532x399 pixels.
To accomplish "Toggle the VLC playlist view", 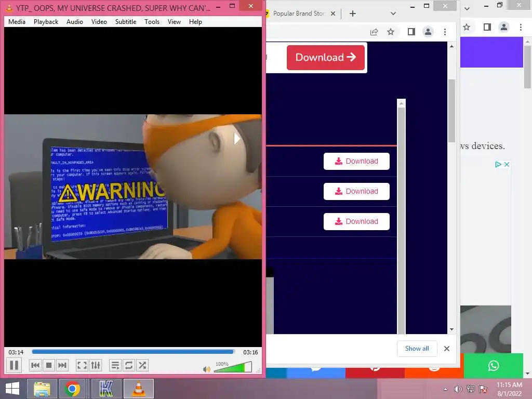I will point(115,365).
